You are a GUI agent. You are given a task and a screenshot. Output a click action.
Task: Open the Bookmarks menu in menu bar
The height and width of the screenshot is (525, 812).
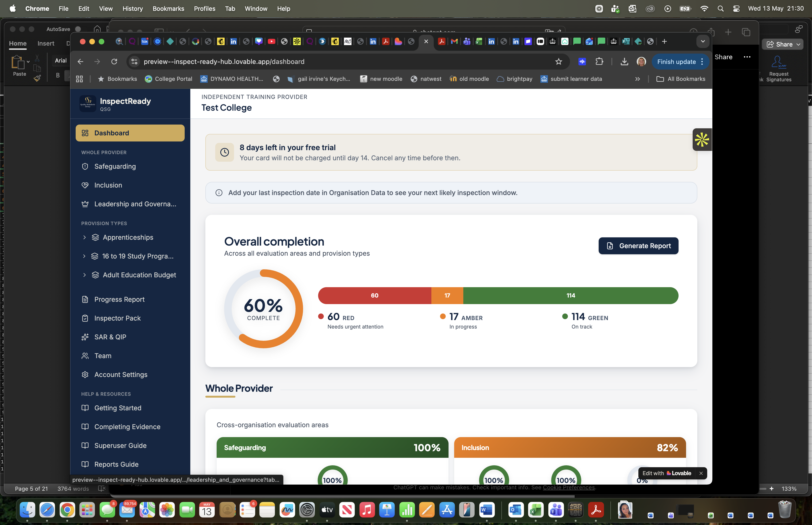click(168, 8)
